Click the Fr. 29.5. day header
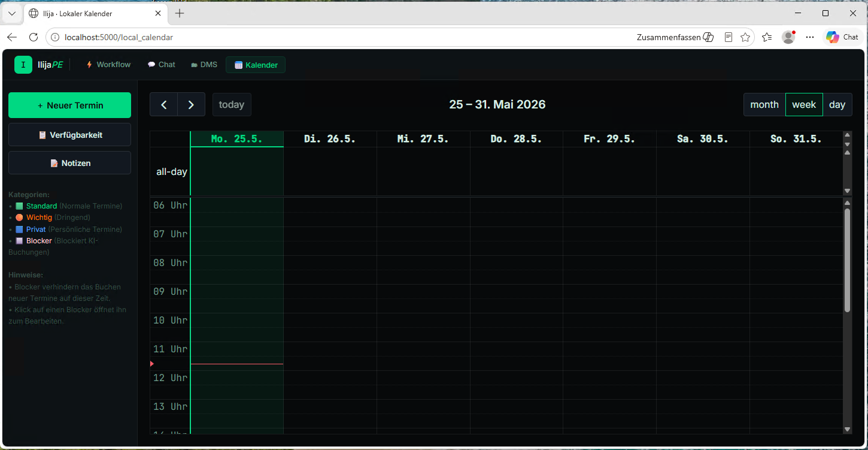 pyautogui.click(x=609, y=138)
